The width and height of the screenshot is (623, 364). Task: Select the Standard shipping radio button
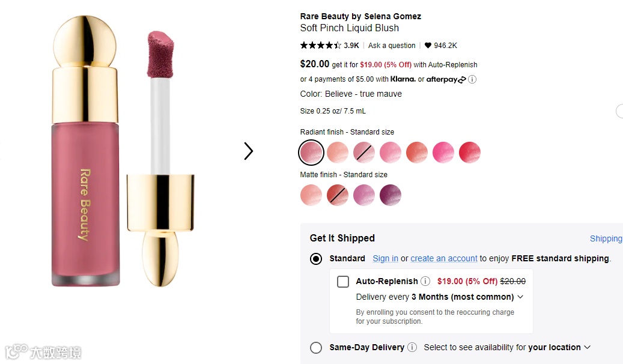pos(316,259)
